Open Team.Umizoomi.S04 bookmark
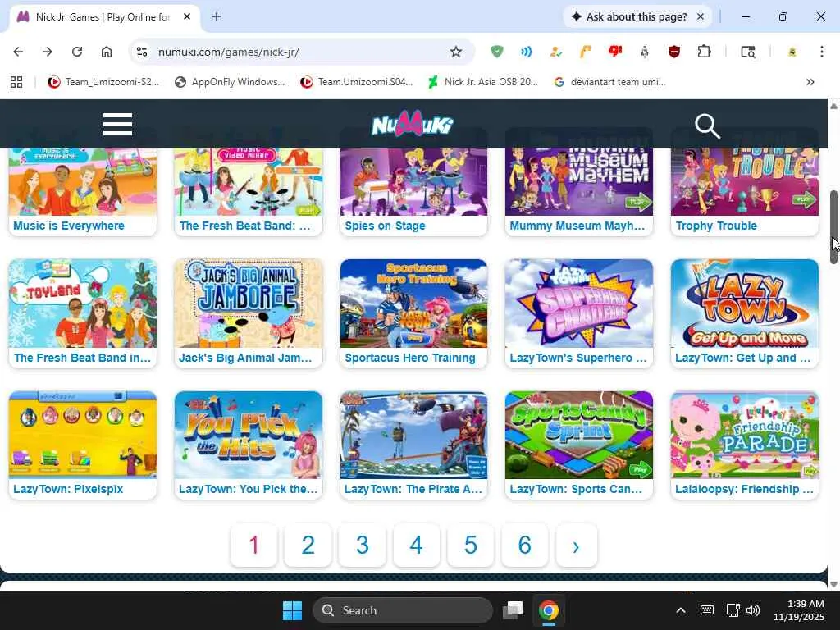Screen dimensions: 840x630 point(357,82)
